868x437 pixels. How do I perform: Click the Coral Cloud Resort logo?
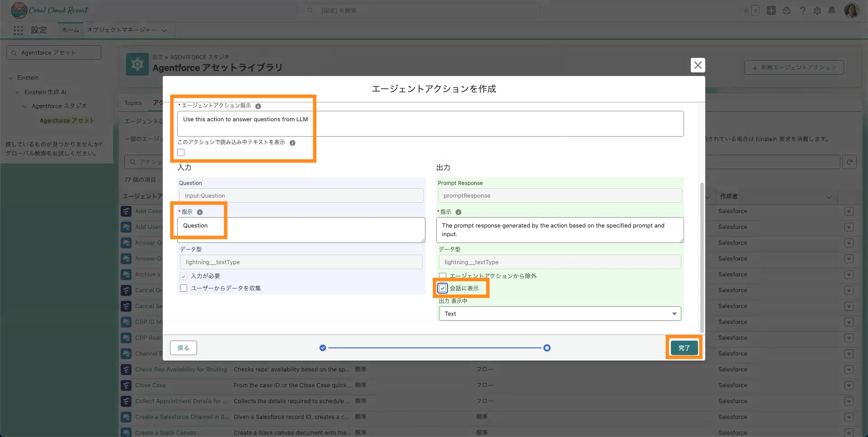click(50, 10)
